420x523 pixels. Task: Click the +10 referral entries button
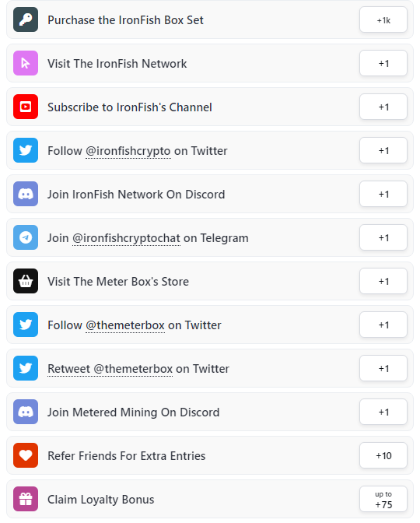click(383, 455)
